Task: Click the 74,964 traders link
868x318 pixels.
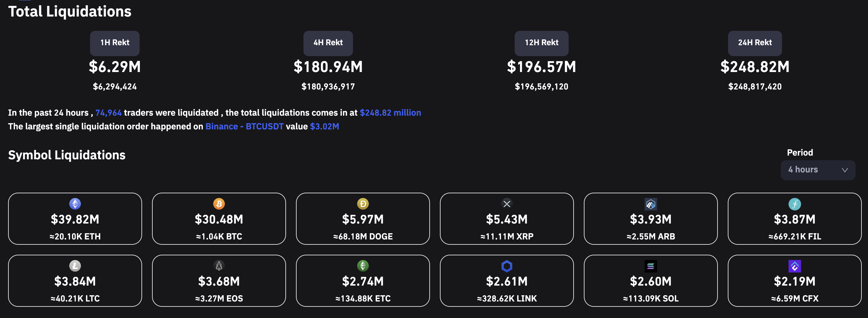Action: pos(108,113)
